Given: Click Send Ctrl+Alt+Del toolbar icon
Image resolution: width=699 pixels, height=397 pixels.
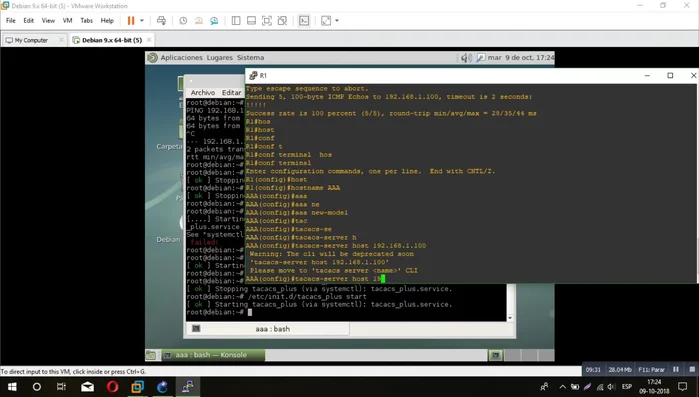Looking at the screenshot, I should click(x=161, y=20).
